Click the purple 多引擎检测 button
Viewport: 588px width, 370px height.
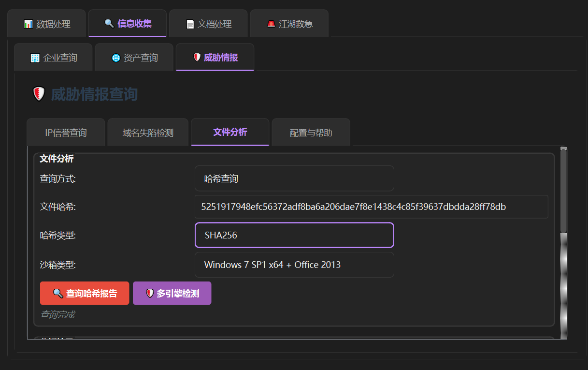click(172, 294)
